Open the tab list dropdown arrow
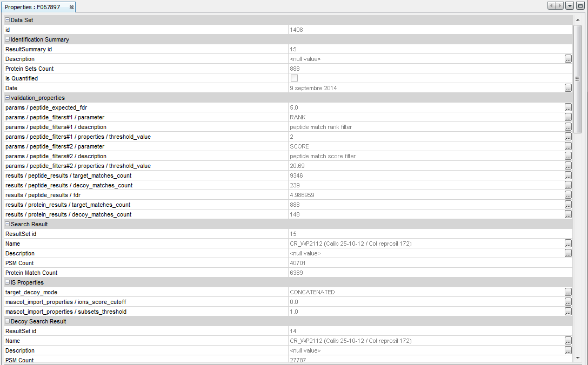This screenshot has height=365, width=588. pyautogui.click(x=570, y=6)
